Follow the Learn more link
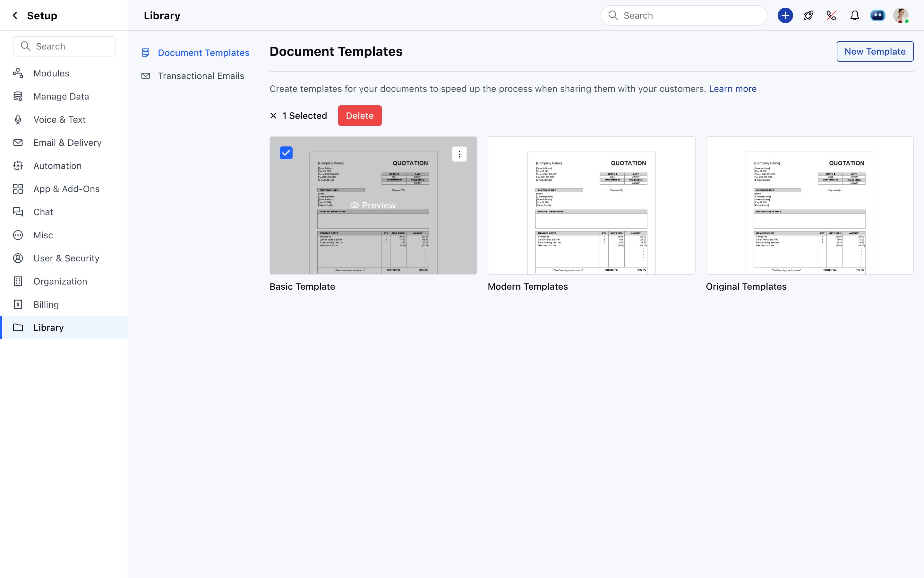Screen dimensions: 924x578 [x=732, y=89]
